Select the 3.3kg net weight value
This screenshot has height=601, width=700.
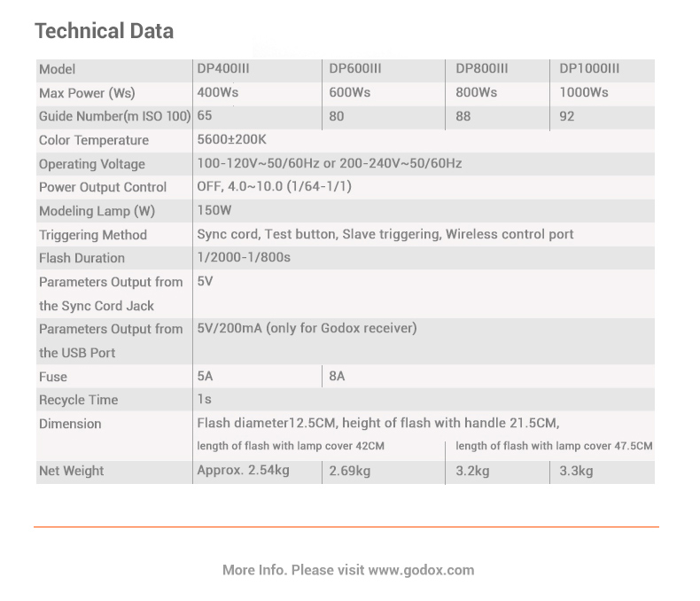click(x=577, y=471)
